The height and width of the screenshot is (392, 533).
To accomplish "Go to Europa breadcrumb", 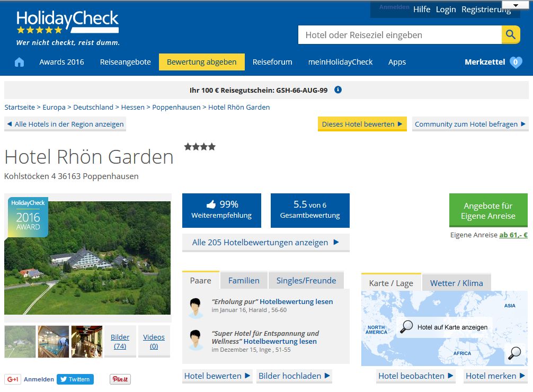I will pyautogui.click(x=54, y=107).
